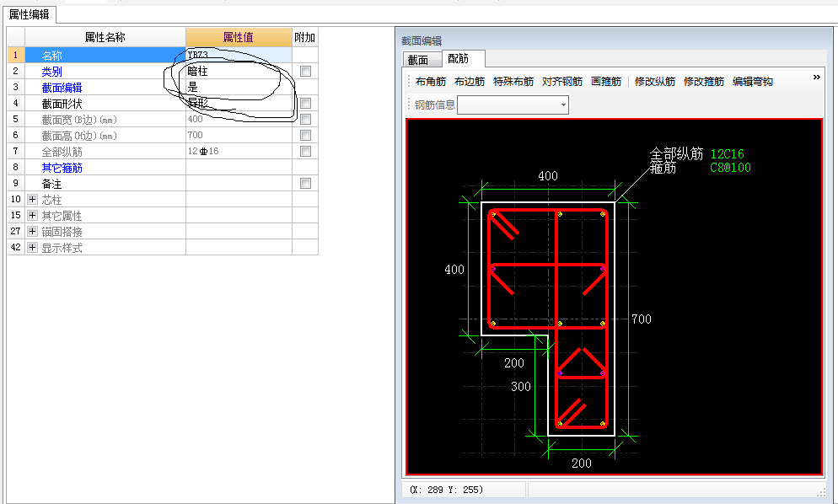The width and height of the screenshot is (838, 504).
Task: Click the 12⌀16 全部纵筋 value cell
Action: tap(239, 151)
